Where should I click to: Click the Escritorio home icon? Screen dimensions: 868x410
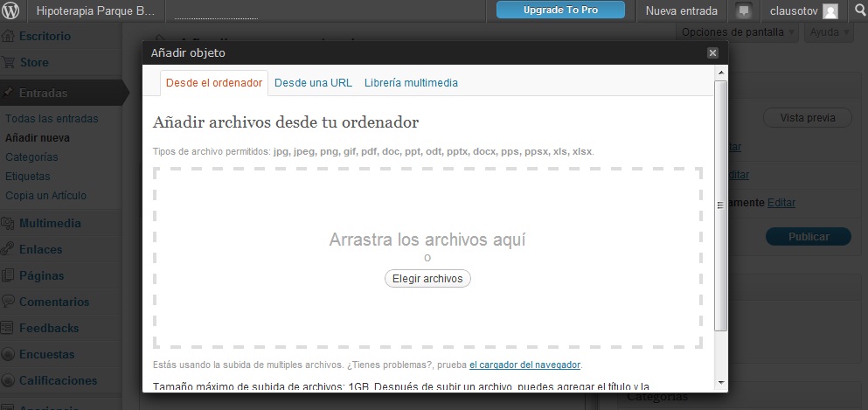[9, 37]
